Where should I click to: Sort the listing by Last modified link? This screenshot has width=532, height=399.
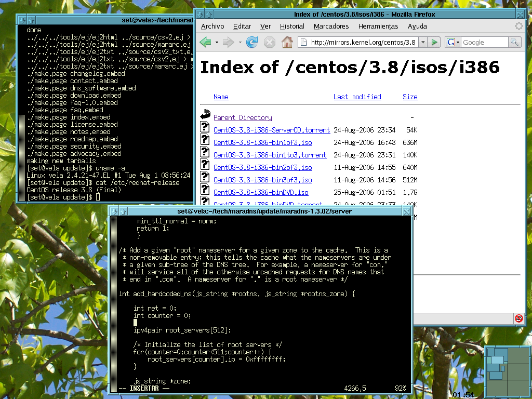pyautogui.click(x=357, y=97)
